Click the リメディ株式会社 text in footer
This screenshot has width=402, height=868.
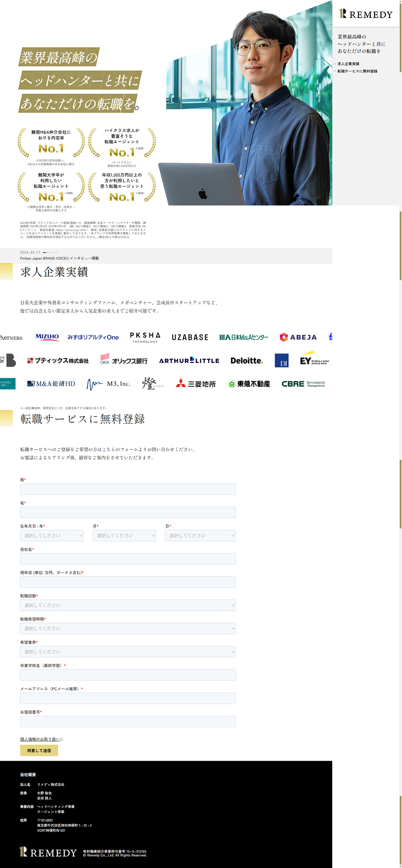51,784
